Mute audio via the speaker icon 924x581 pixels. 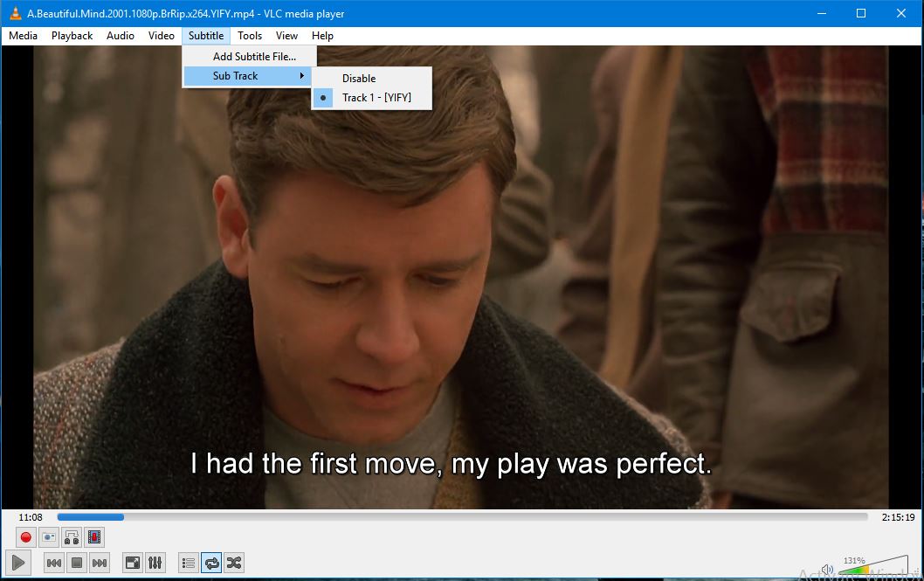pyautogui.click(x=826, y=568)
